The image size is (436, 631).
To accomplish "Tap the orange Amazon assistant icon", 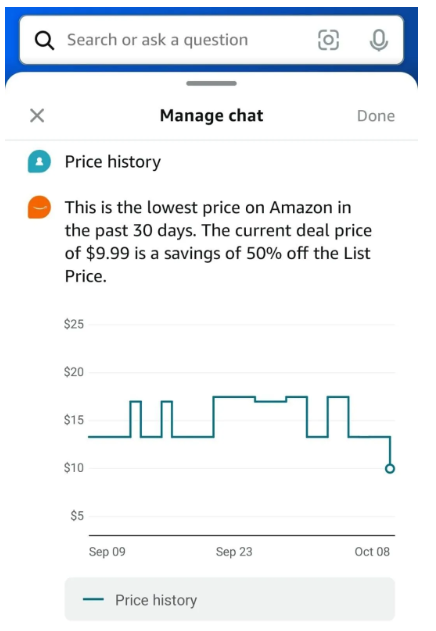I will point(39,207).
